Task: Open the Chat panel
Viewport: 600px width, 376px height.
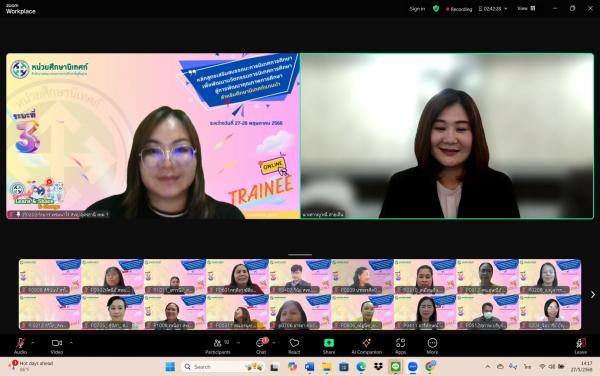Action: click(261, 346)
